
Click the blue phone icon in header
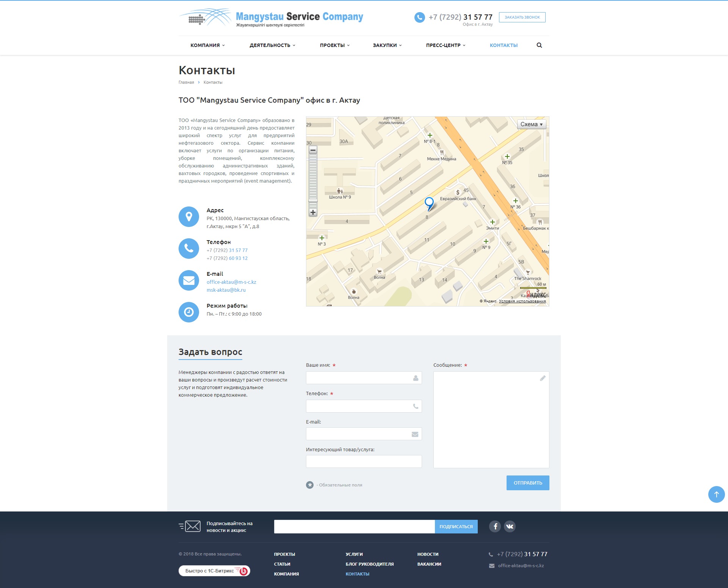click(x=419, y=17)
